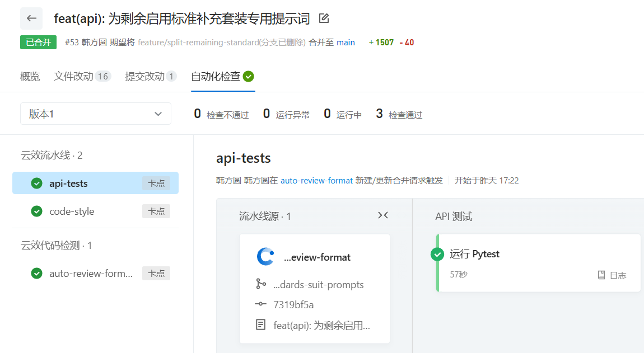Open the 日志 log for Pytest
The height and width of the screenshot is (353, 644).
point(612,275)
